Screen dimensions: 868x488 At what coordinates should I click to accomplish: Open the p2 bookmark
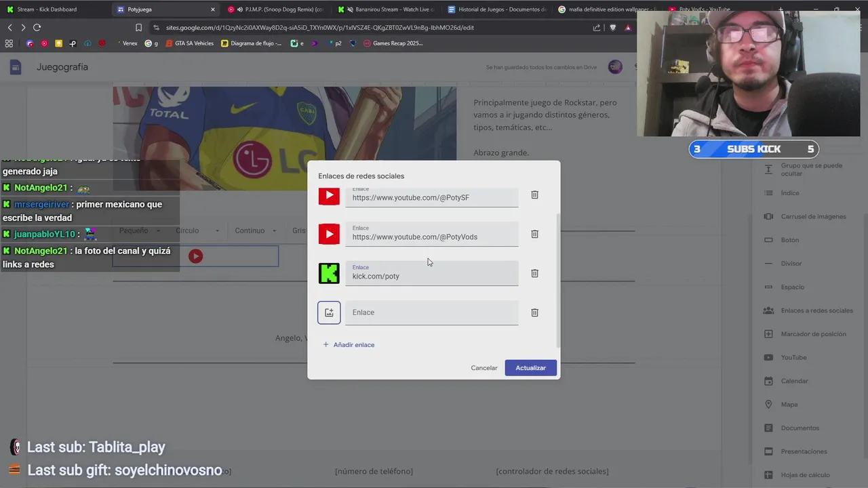pyautogui.click(x=335, y=43)
